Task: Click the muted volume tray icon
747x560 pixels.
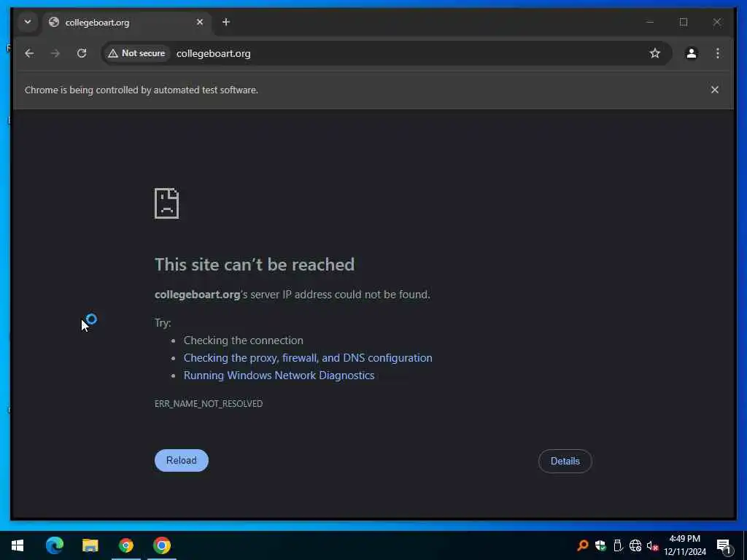Action: (652, 545)
